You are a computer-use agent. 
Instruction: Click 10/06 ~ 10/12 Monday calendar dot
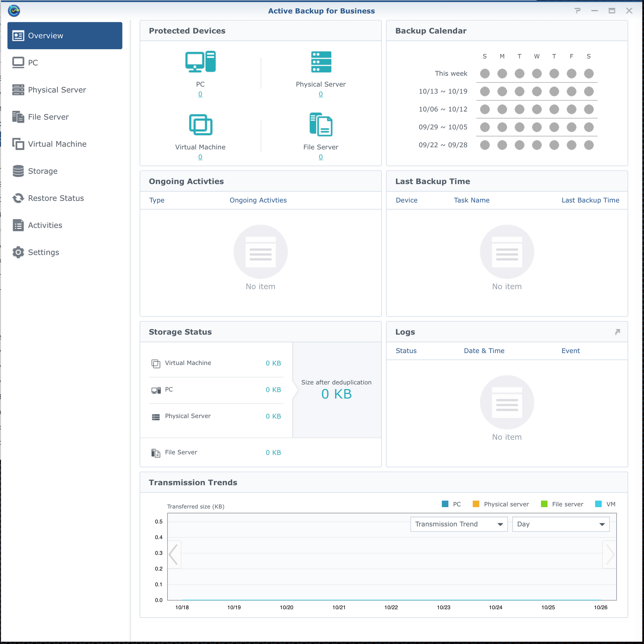click(502, 109)
